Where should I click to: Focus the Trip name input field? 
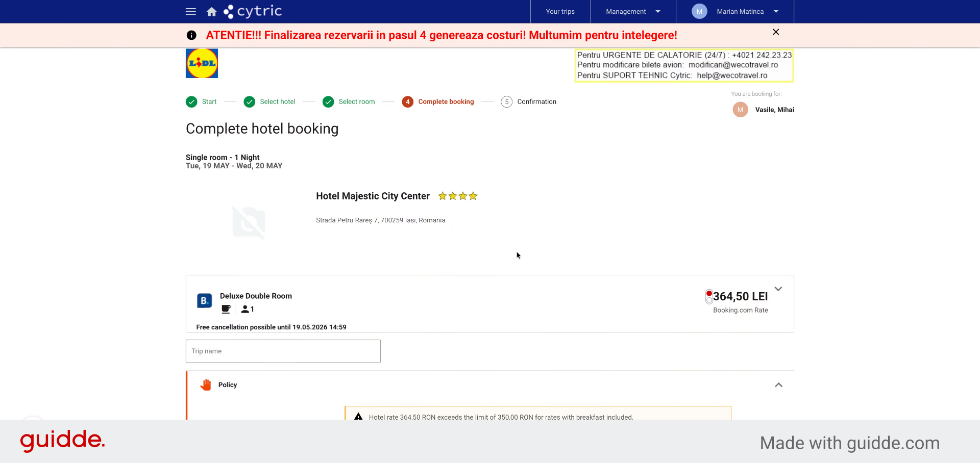tap(283, 351)
